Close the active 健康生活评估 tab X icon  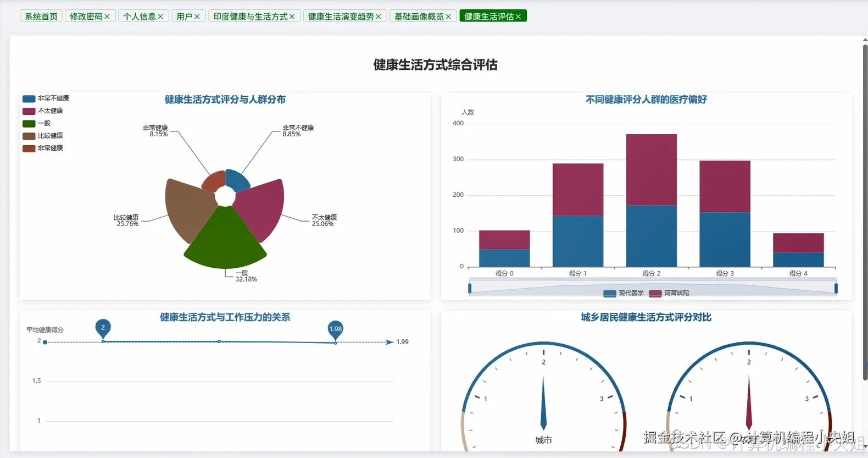coord(518,16)
